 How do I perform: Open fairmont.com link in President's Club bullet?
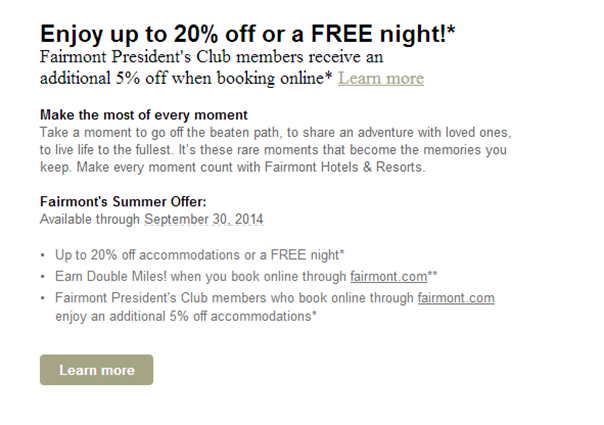click(456, 298)
